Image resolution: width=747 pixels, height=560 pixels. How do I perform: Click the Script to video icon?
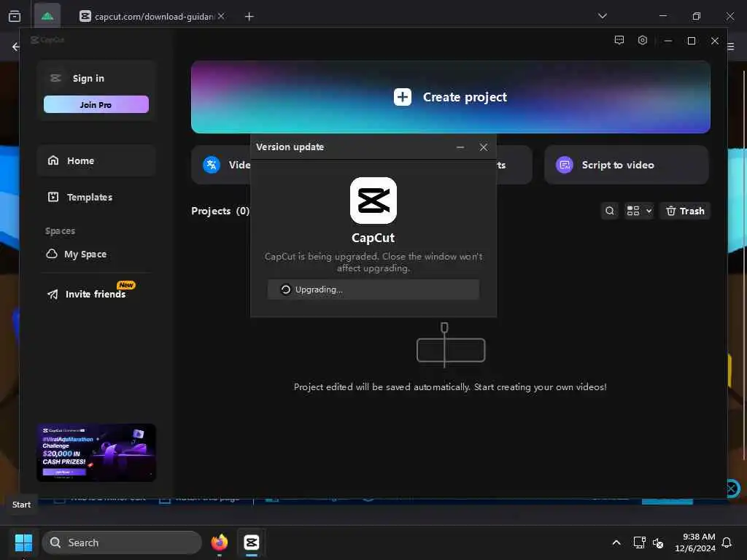565,165
